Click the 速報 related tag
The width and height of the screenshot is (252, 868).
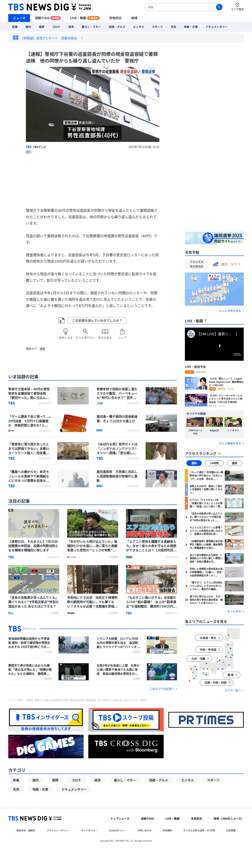[x=42, y=349]
